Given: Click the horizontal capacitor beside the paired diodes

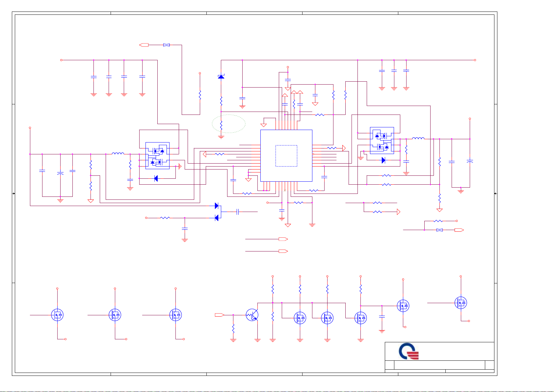Looking at the screenshot, I should [x=238, y=212].
